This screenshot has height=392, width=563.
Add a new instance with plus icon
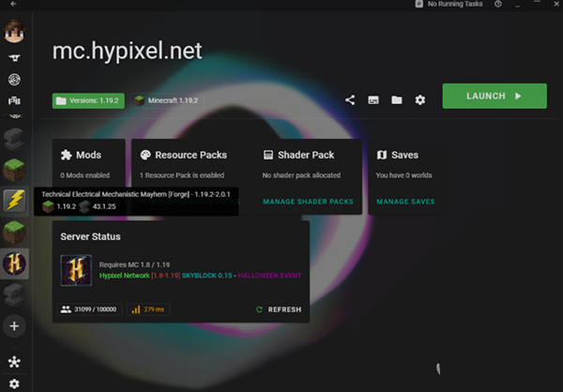(14, 325)
